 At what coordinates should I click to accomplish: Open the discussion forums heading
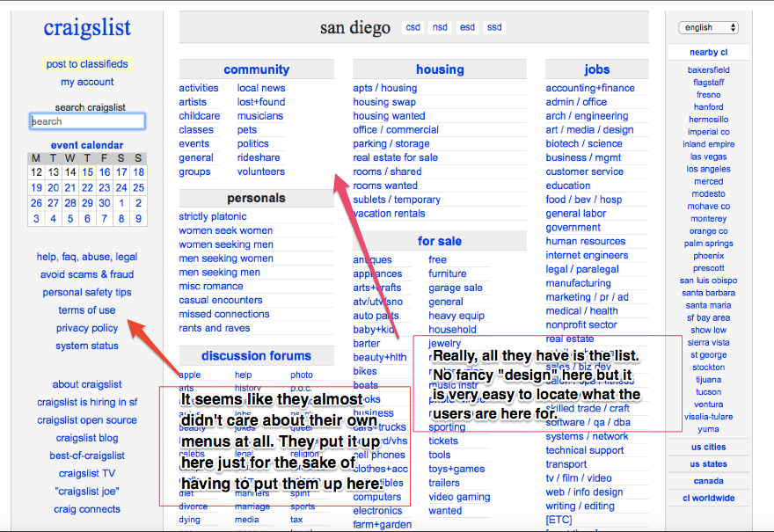[256, 356]
